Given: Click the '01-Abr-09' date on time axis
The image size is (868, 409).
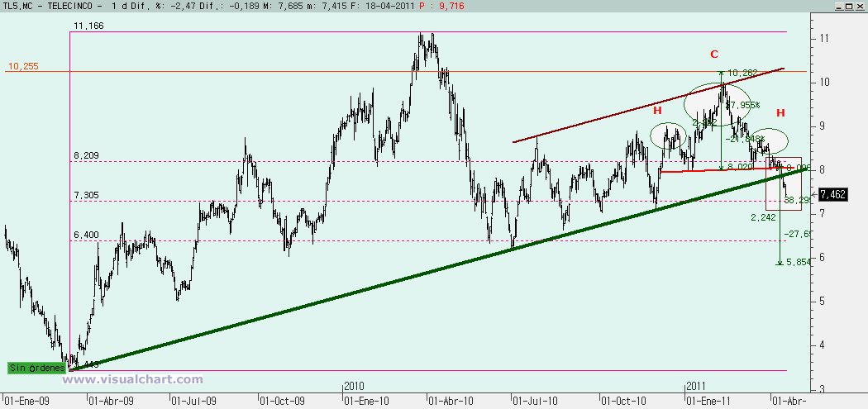Looking at the screenshot, I should (112, 400).
